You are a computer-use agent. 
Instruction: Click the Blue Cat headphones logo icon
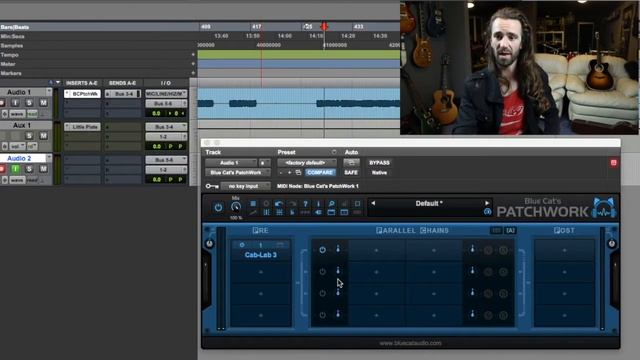tap(604, 208)
